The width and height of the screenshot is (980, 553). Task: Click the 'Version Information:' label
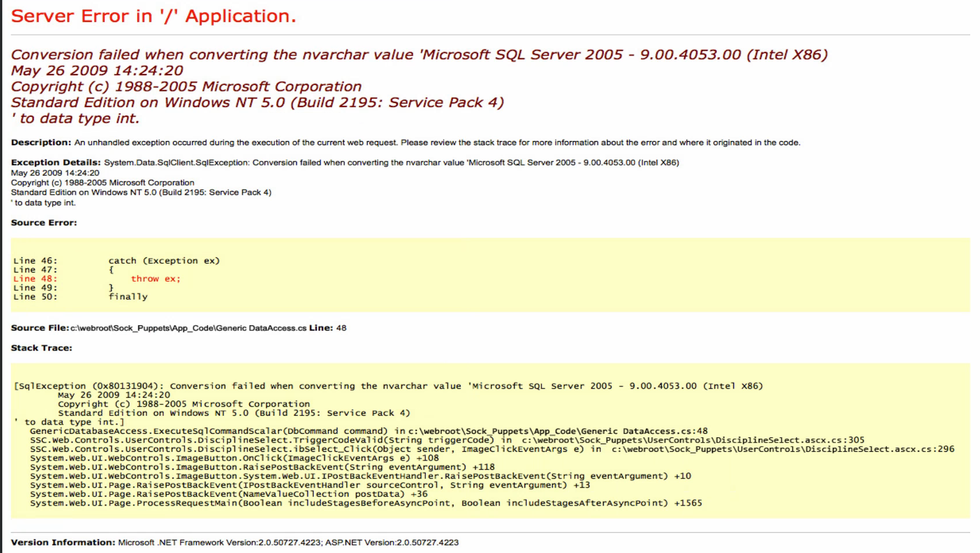[x=63, y=543]
